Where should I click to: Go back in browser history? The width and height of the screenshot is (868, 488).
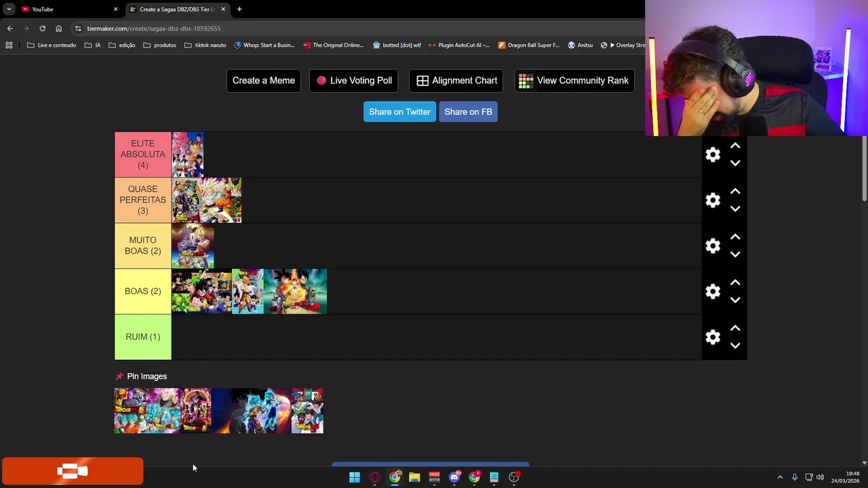pos(9,28)
